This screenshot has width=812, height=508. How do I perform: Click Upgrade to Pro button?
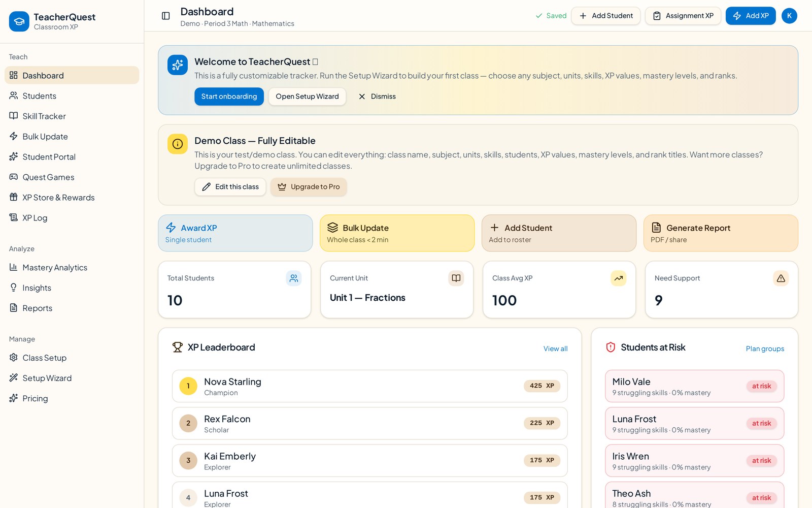tap(309, 187)
